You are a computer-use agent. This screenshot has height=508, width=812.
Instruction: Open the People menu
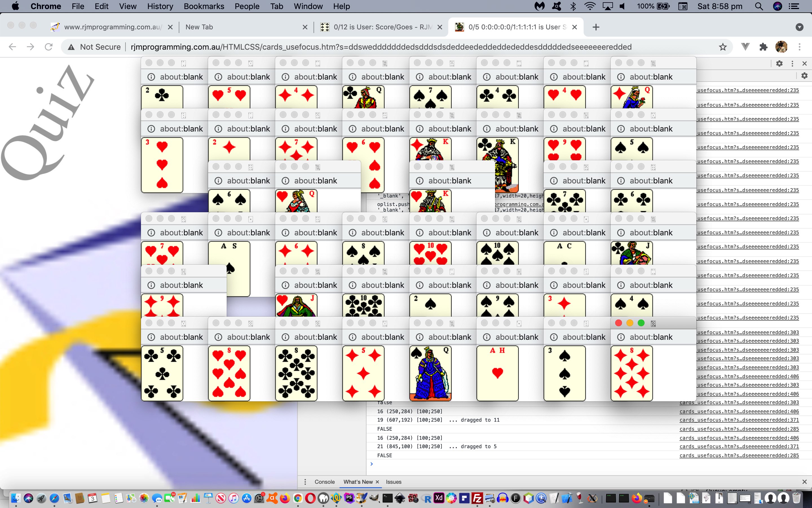[x=247, y=6]
